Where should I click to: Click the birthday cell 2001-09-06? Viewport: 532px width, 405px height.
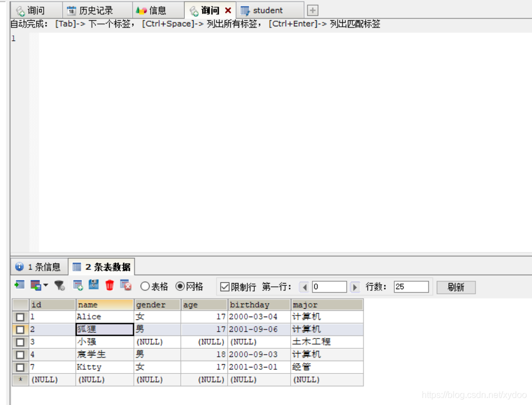point(259,329)
